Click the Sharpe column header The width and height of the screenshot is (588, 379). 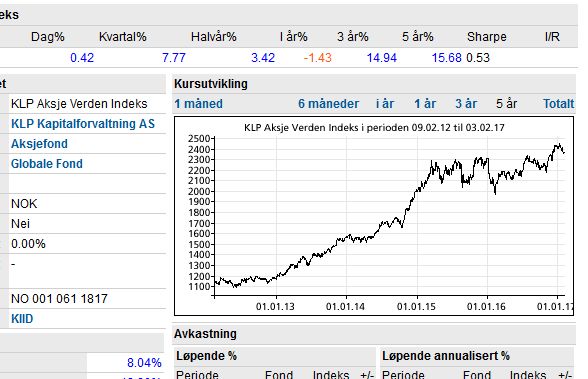pyautogui.click(x=487, y=37)
